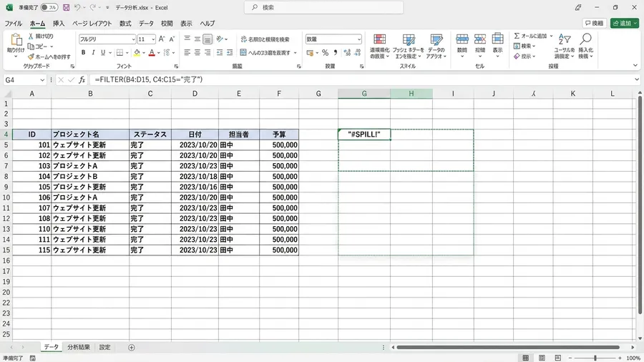Viewport: 644px width, 362px height.
Task: Apply comma style number format
Action: [x=336, y=52]
